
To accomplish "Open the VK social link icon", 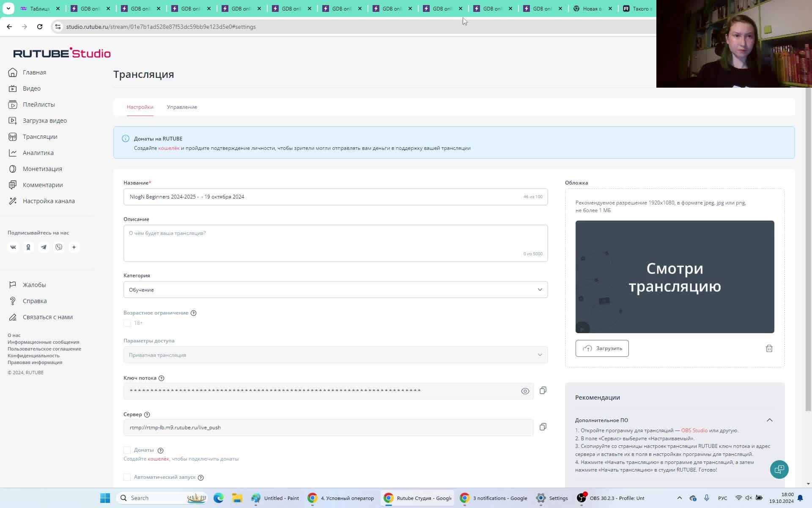I will (x=13, y=247).
